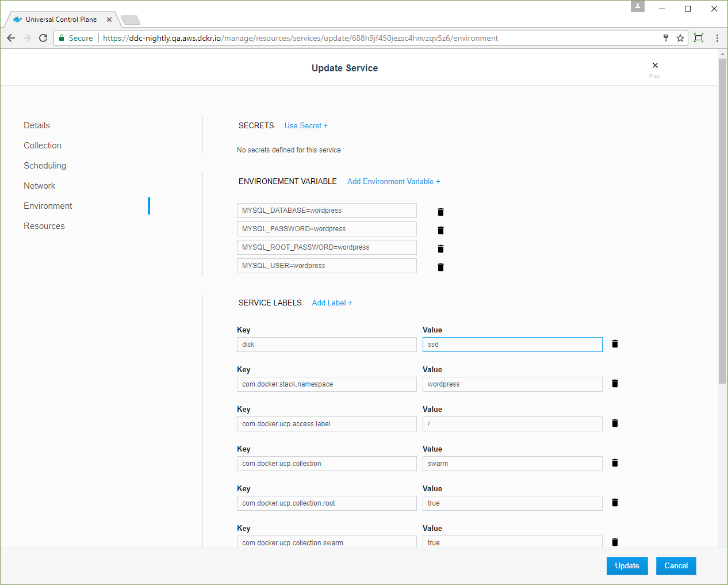Cancel the service update

pyautogui.click(x=676, y=565)
